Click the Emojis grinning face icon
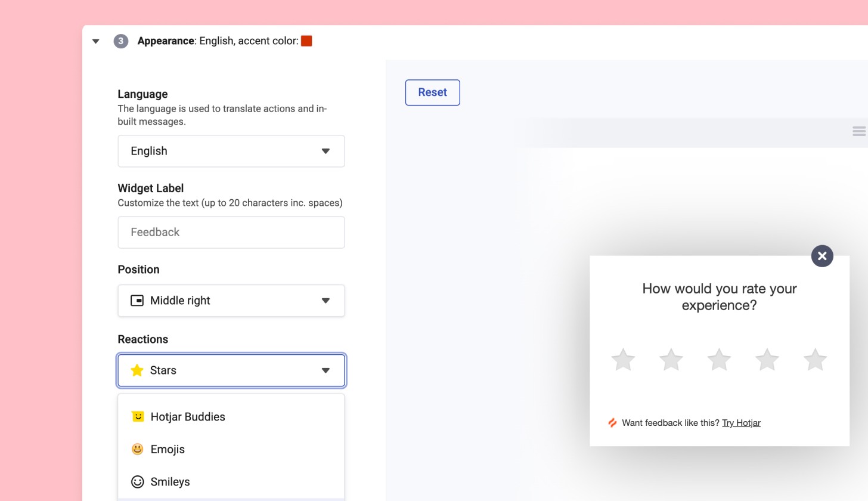Viewport: 868px width, 501px height. [138, 449]
